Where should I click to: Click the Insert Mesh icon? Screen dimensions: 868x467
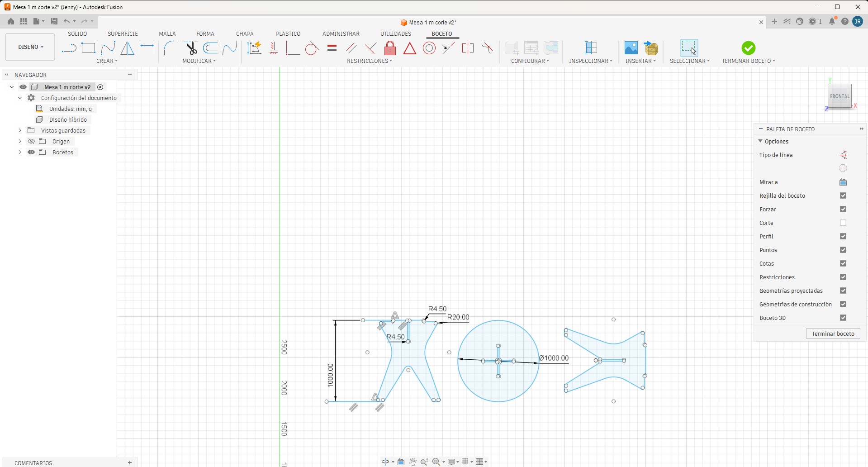coord(651,48)
